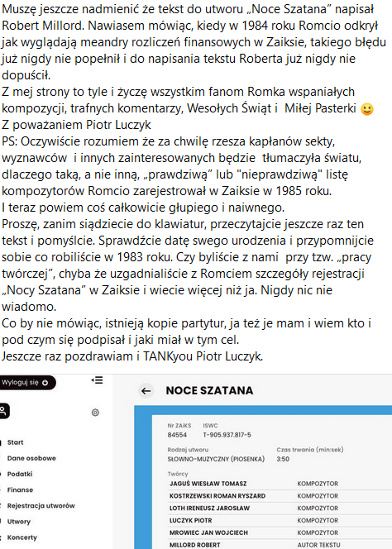The width and height of the screenshot is (392, 549).
Task: Click the Wyloguj się logout button
Action: pyautogui.click(x=26, y=383)
